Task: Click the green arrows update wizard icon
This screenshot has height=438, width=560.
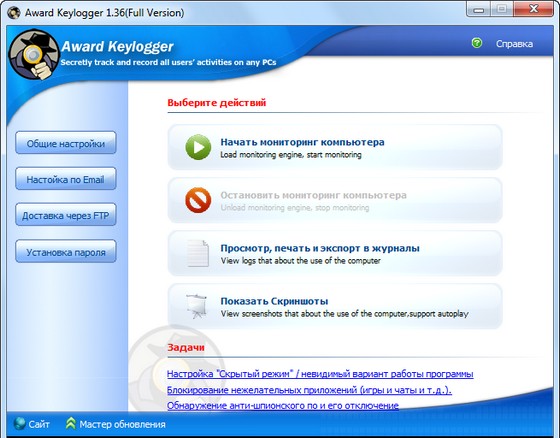Action: pyautogui.click(x=71, y=423)
